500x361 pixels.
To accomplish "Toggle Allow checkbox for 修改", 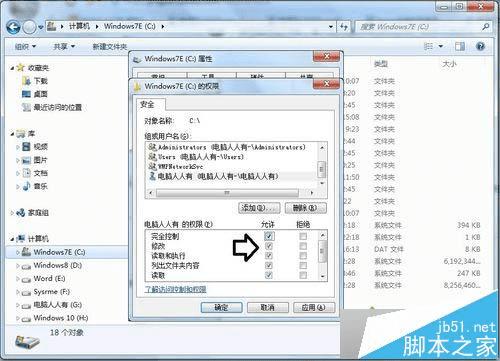I will [269, 246].
